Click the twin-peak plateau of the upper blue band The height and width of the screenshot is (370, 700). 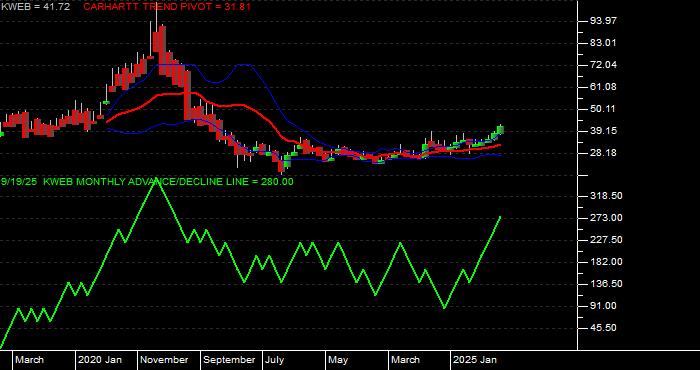(245, 65)
